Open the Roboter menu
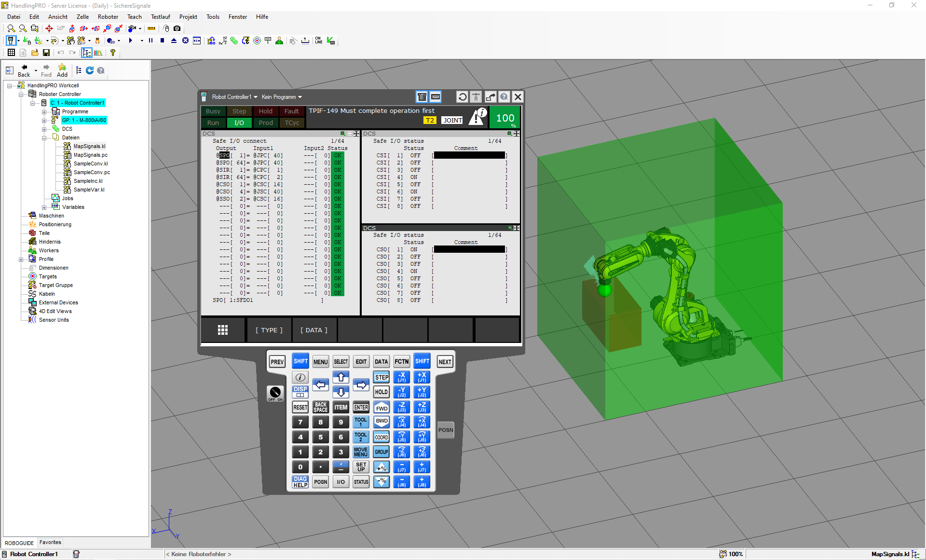 click(108, 17)
